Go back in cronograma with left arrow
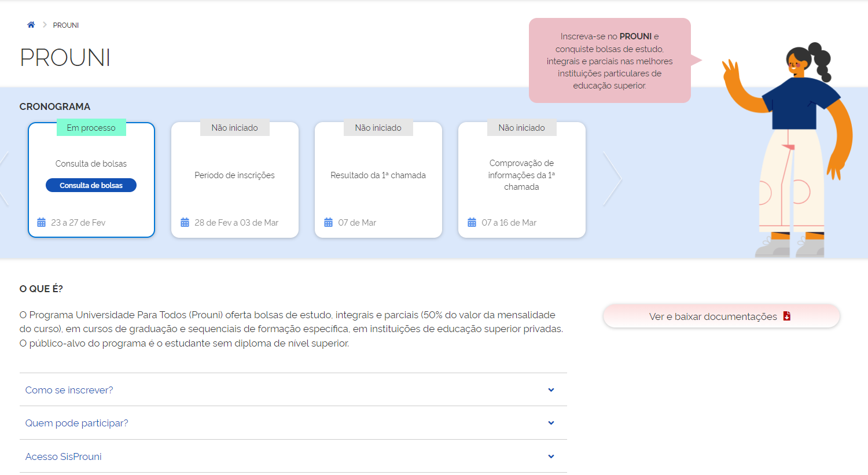 point(3,179)
